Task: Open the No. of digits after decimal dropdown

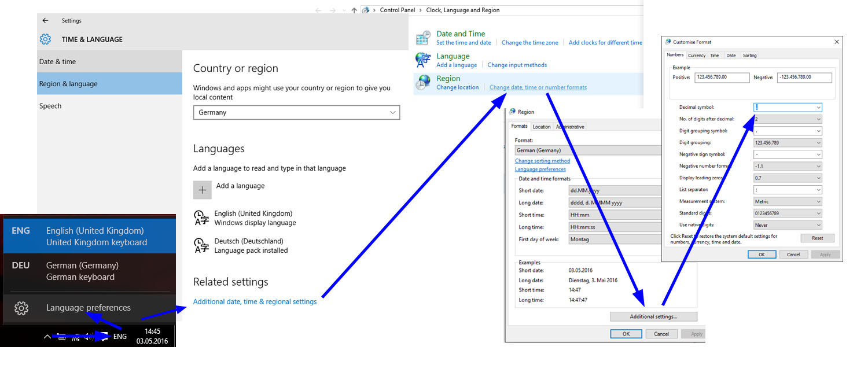Action: click(x=788, y=119)
